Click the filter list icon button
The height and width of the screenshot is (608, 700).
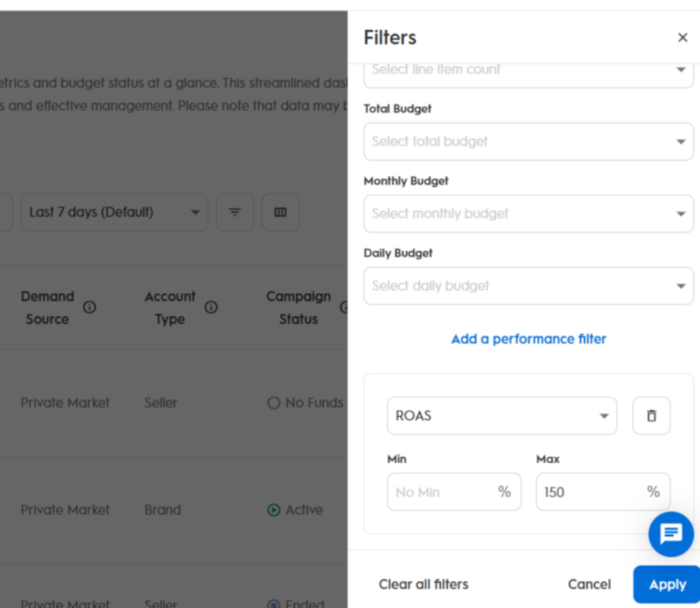click(235, 212)
